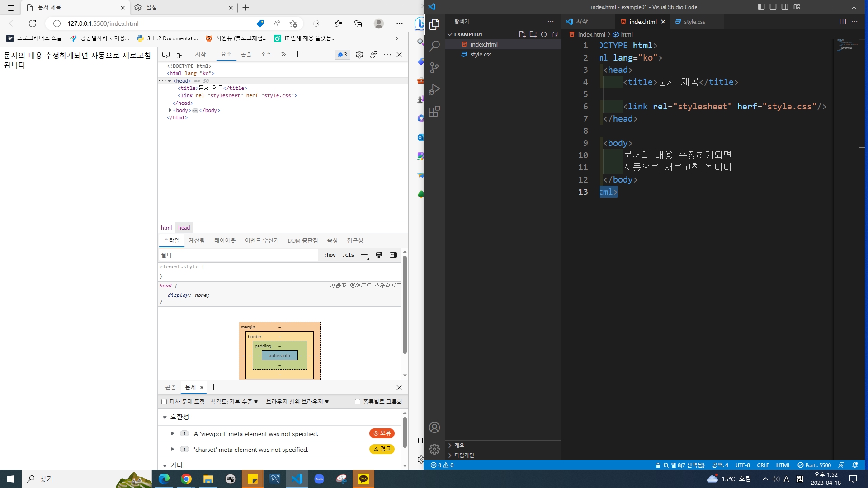The width and height of the screenshot is (868, 488).
Task: Expand charset meta issue row
Action: [x=172, y=449]
